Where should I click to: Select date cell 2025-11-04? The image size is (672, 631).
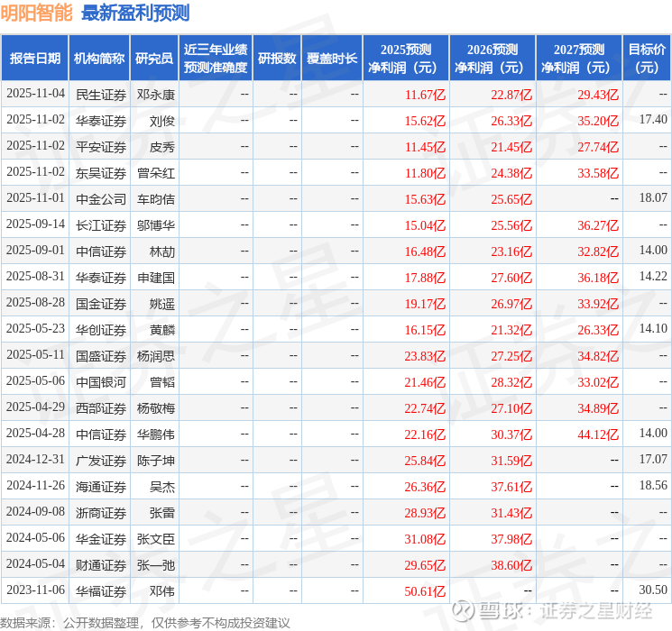(35, 94)
